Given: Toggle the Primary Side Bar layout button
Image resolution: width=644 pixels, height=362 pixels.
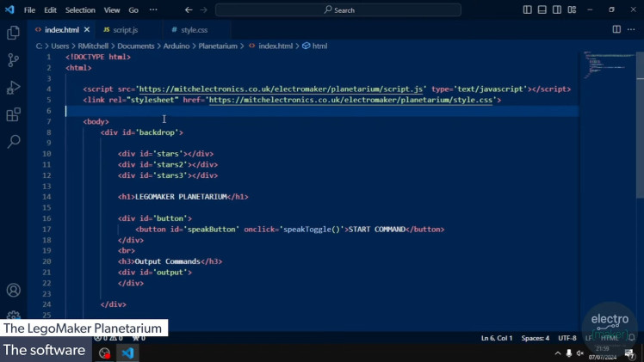Looking at the screenshot, I should point(527,10).
